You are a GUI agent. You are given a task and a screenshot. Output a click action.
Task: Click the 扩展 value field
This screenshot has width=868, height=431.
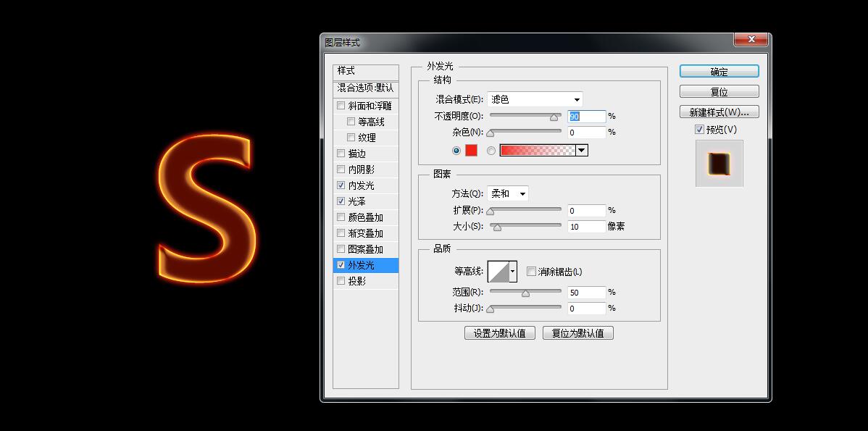click(x=587, y=210)
